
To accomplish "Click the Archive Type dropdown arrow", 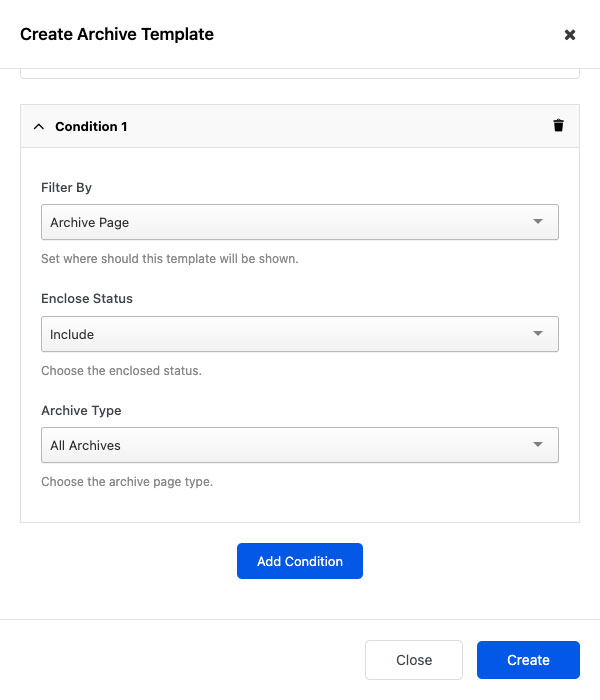I will pyautogui.click(x=538, y=445).
